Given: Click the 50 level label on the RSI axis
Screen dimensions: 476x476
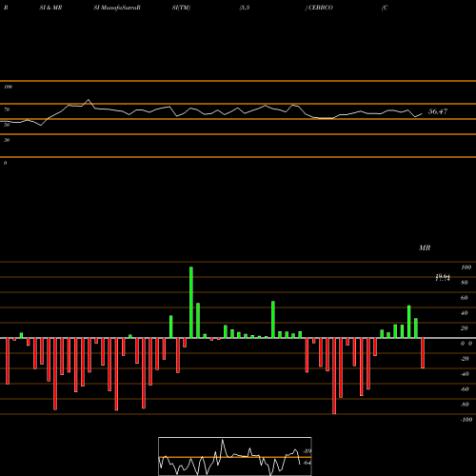Looking at the screenshot, I should (x=7, y=125).
